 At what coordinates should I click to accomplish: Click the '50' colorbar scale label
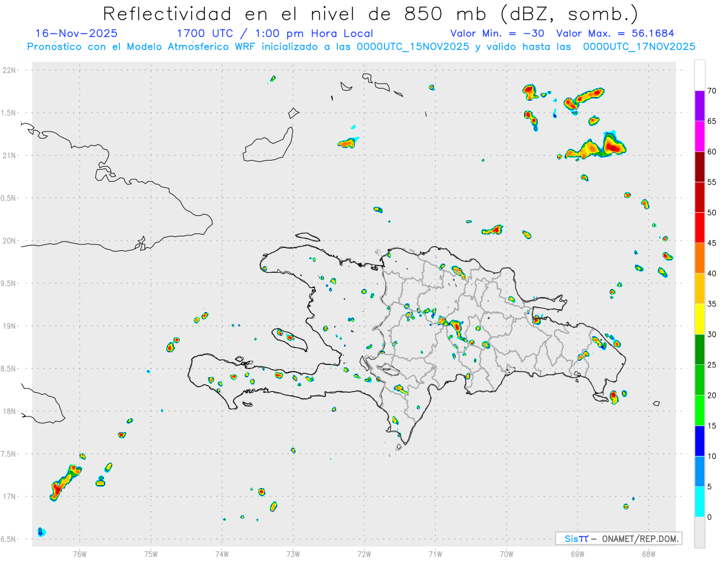click(x=713, y=213)
